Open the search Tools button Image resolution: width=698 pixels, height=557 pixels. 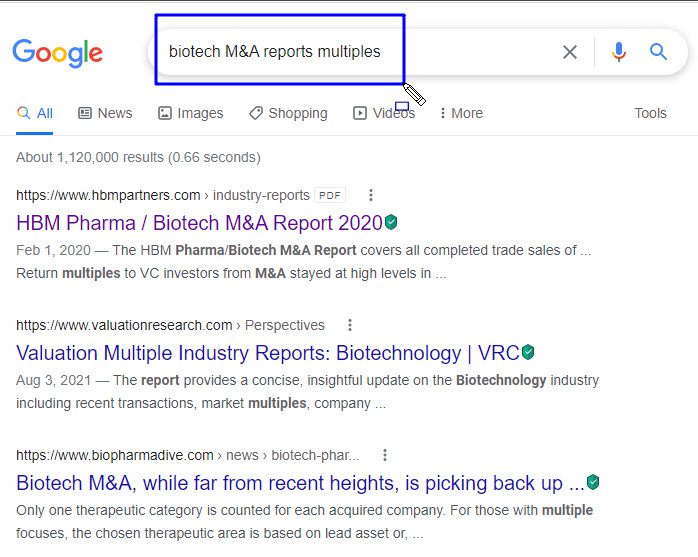[x=650, y=113]
